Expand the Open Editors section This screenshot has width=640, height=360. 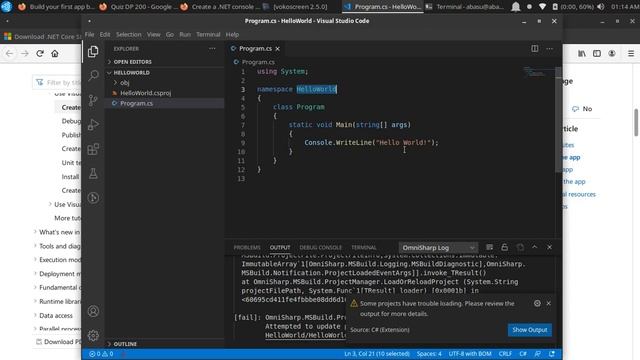(132, 62)
